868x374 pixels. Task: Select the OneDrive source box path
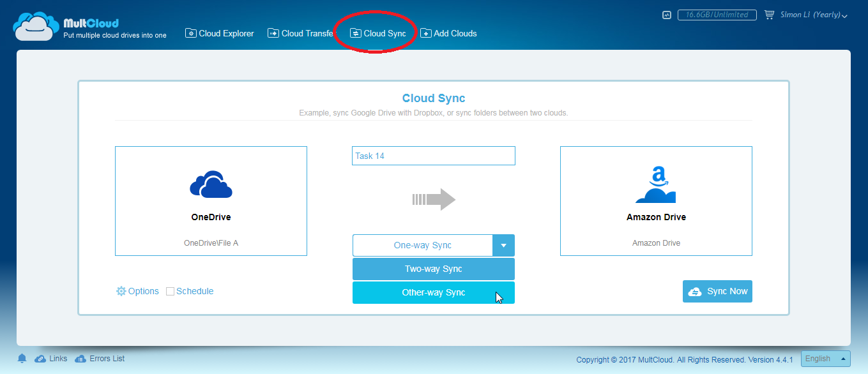coord(211,243)
